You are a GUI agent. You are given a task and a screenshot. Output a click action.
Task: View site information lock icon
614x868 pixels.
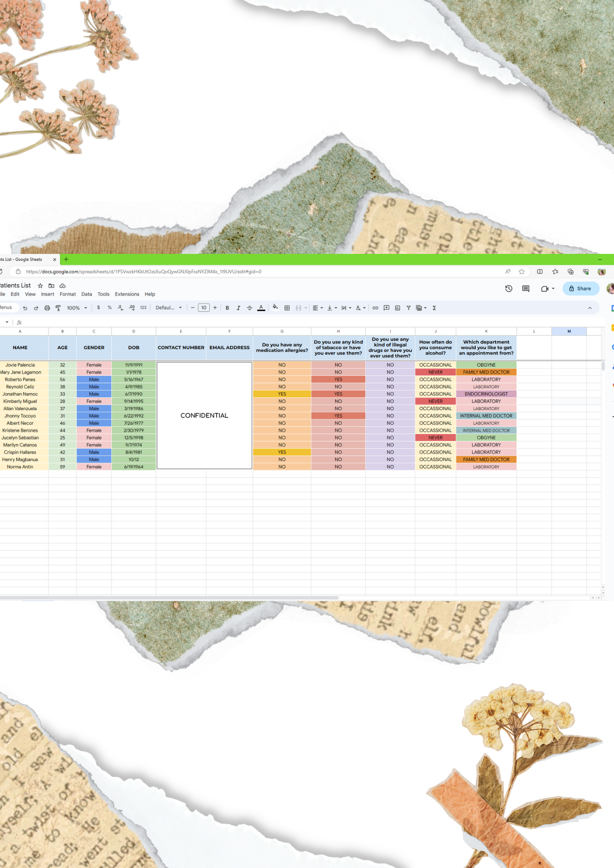(18, 272)
